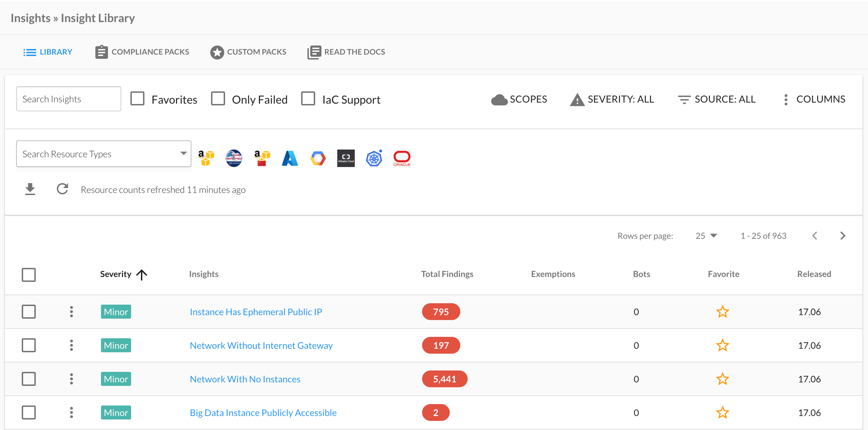Viewport: 868px width, 430px height.
Task: Open the Severity: All filter
Action: pyautogui.click(x=612, y=99)
